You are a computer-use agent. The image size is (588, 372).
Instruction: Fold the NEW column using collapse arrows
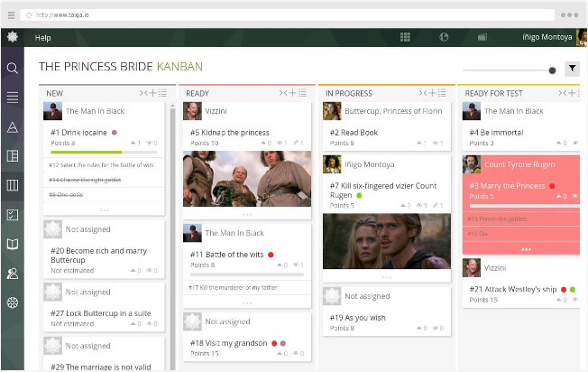coord(142,93)
